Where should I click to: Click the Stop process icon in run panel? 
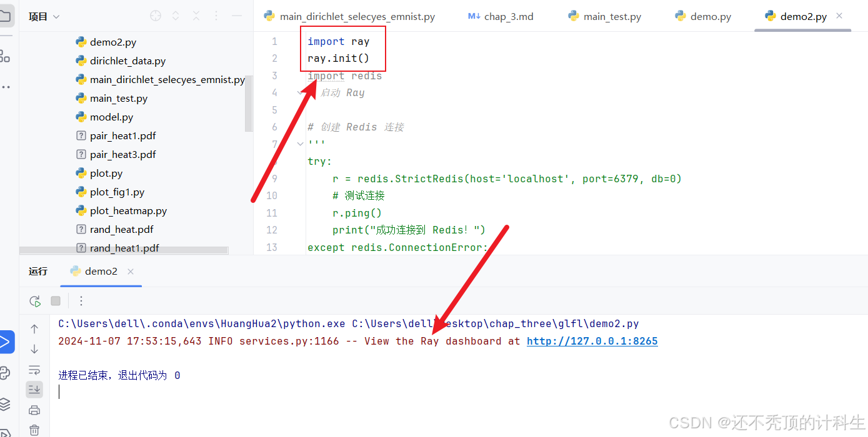coord(55,300)
